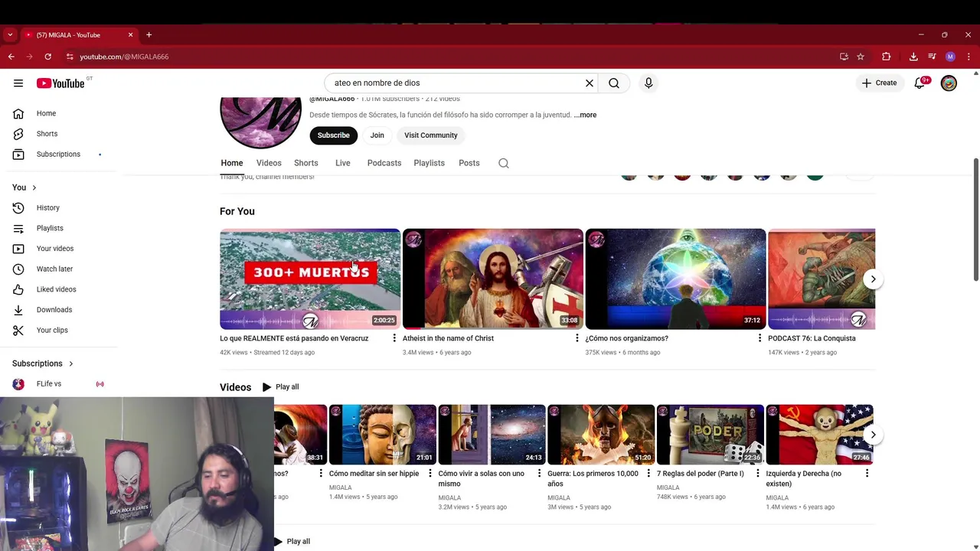Open 7 Reglas del poder thumbnail

pyautogui.click(x=710, y=435)
